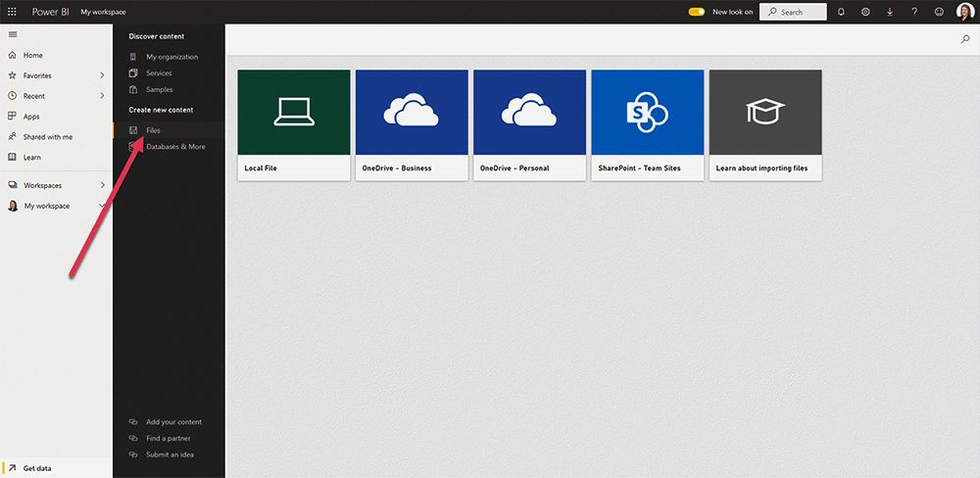Open the settings gear icon
This screenshot has height=478, width=980.
(x=865, y=12)
